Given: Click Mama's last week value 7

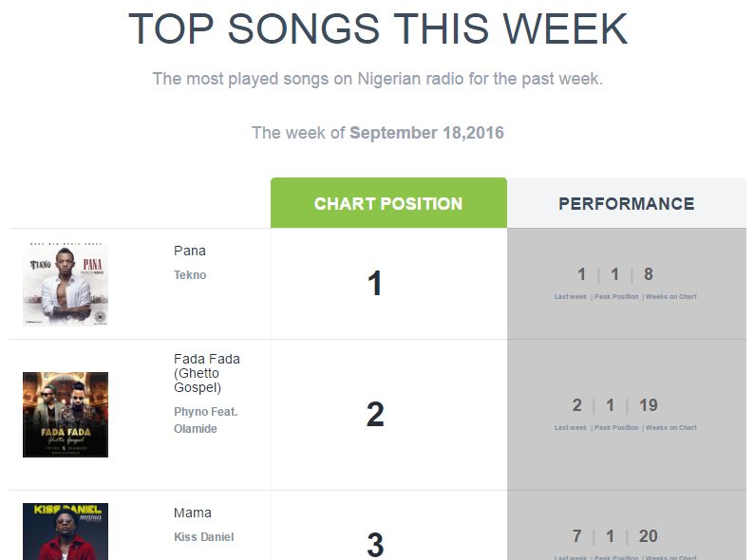Looking at the screenshot, I should pyautogui.click(x=577, y=536).
